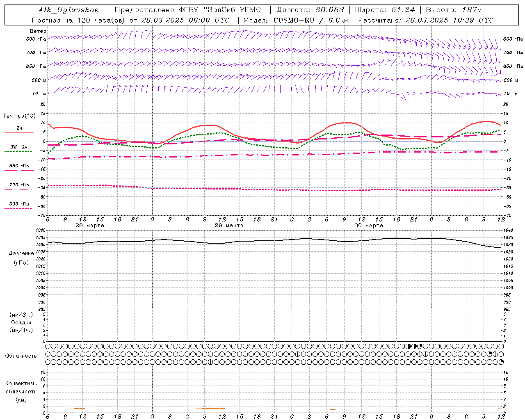Click the Ветер panel label
This screenshot has width=525, height=420.
point(38,31)
